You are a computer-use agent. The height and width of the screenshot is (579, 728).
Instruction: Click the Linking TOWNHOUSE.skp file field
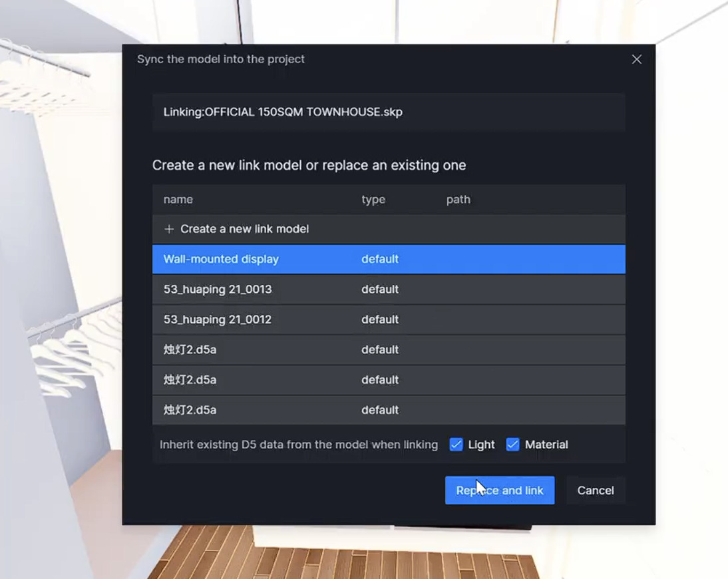388,112
